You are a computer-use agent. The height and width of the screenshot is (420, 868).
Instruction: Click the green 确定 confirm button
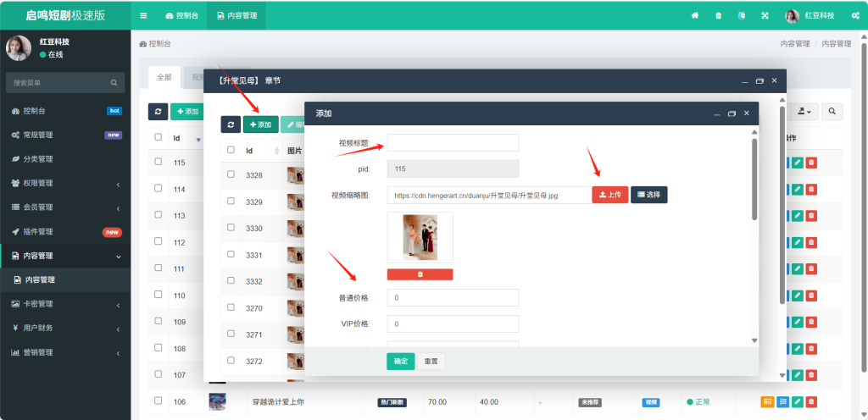[x=400, y=362]
